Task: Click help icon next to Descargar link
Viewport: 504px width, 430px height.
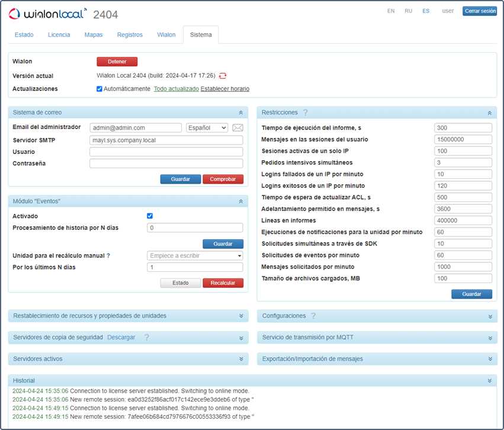Action: click(x=146, y=338)
